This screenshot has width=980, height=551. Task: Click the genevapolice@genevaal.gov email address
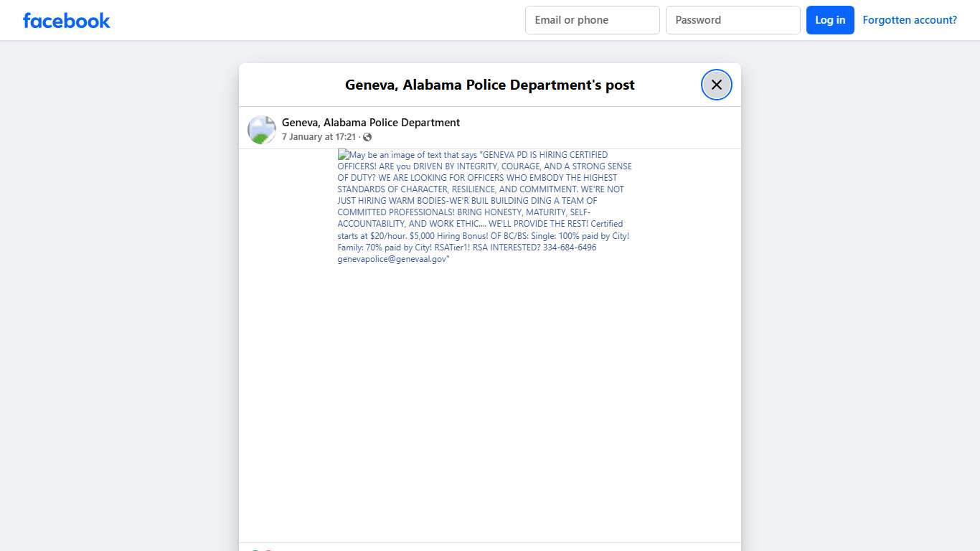pos(392,258)
